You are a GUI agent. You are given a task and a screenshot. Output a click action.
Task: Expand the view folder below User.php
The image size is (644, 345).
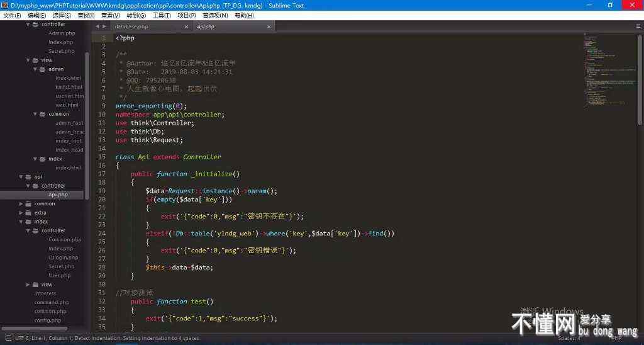pyautogui.click(x=28, y=285)
